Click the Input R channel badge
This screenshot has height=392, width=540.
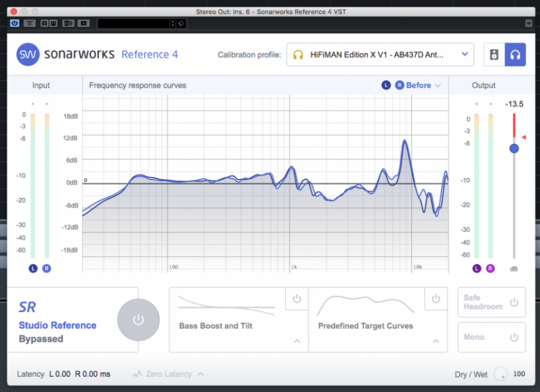[x=46, y=269]
